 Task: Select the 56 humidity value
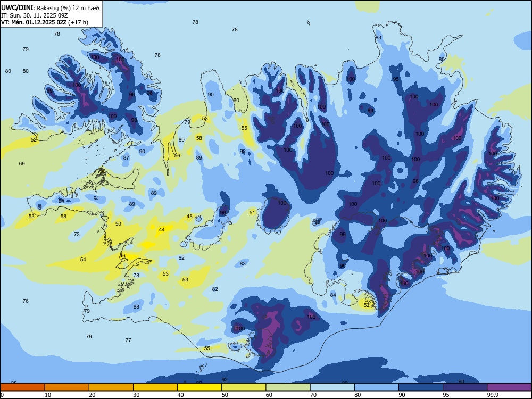(x=177, y=156)
